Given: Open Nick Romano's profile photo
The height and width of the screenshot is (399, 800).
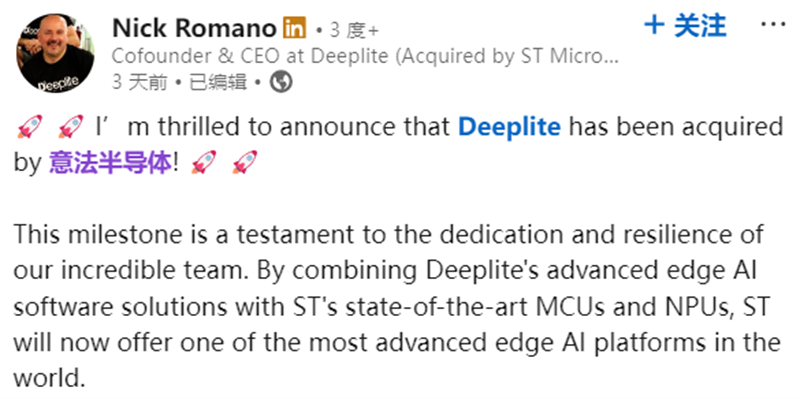Looking at the screenshot, I should (x=55, y=53).
